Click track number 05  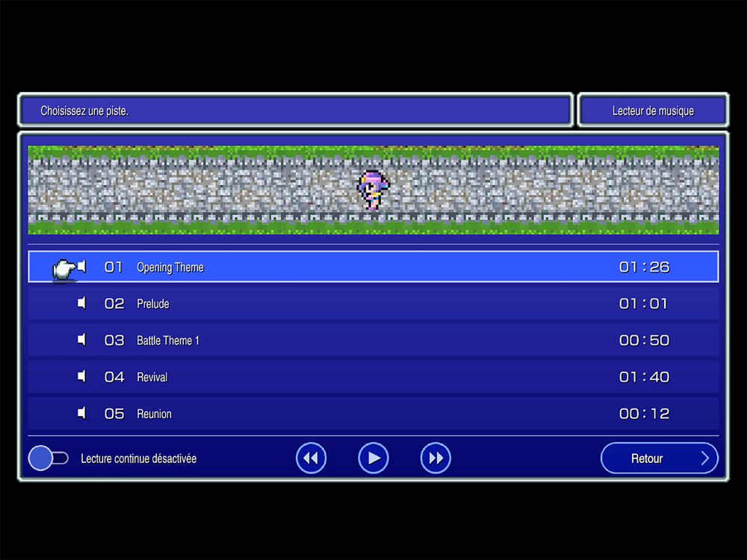114,414
